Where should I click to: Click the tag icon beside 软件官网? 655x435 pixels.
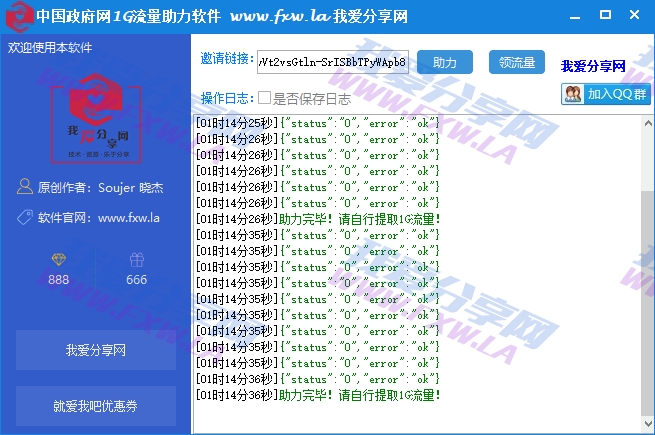point(25,218)
